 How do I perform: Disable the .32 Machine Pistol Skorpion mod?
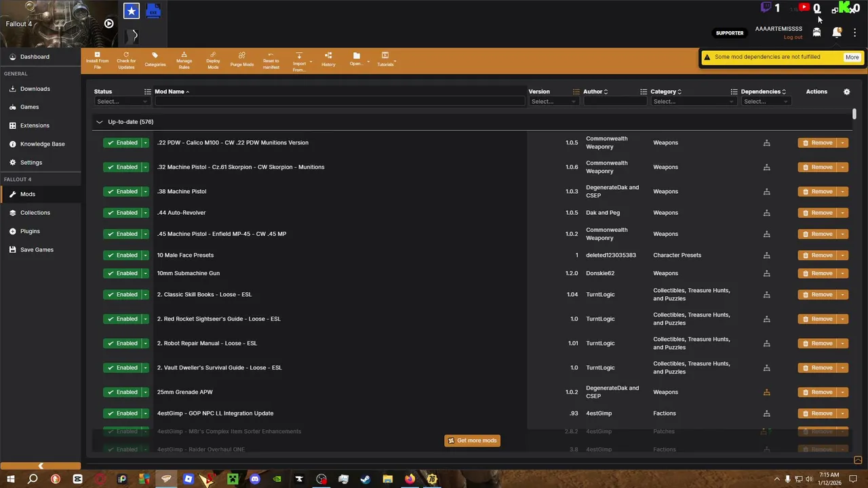tap(121, 167)
